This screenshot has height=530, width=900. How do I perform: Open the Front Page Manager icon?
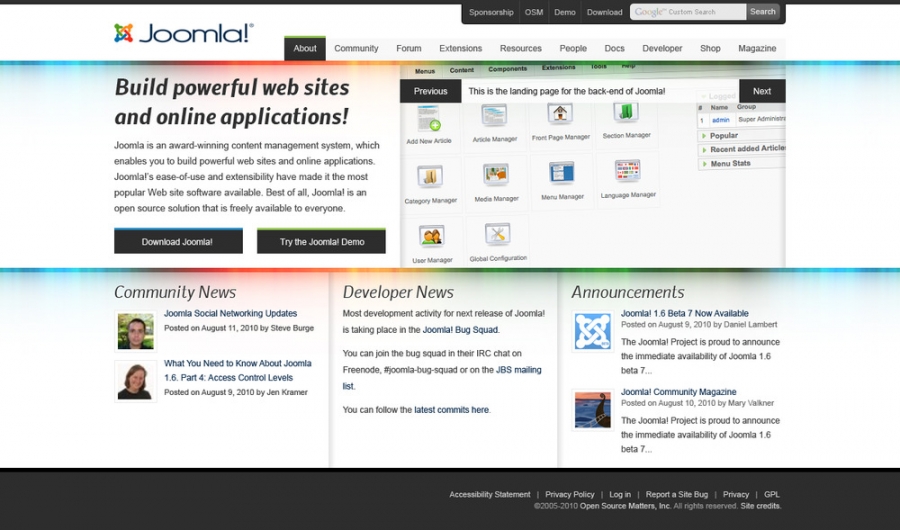click(560, 114)
